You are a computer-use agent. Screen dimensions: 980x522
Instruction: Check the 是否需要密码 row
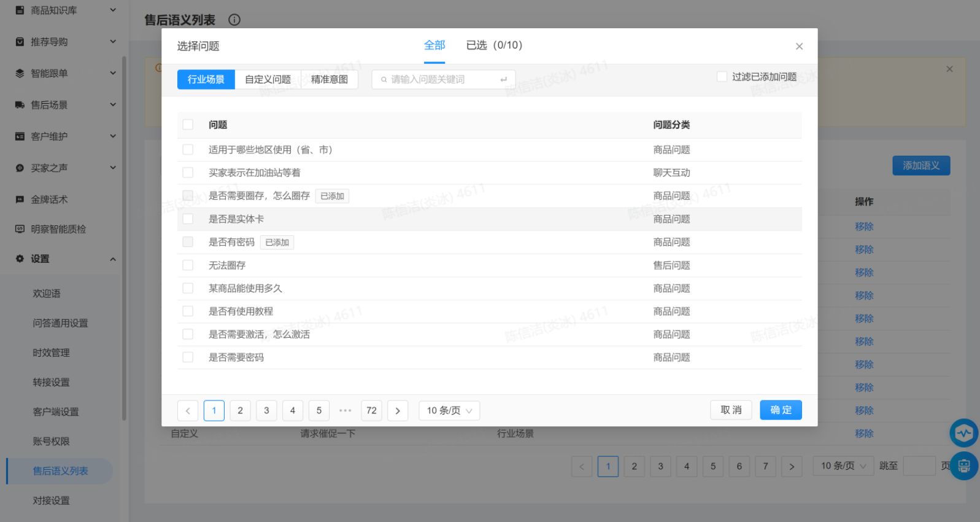click(188, 357)
